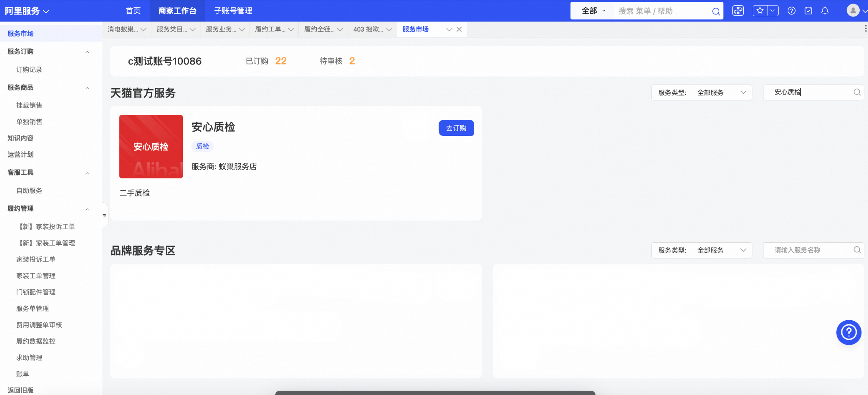Click the 去订购 button for 安心质检
The height and width of the screenshot is (395, 868).
point(456,128)
